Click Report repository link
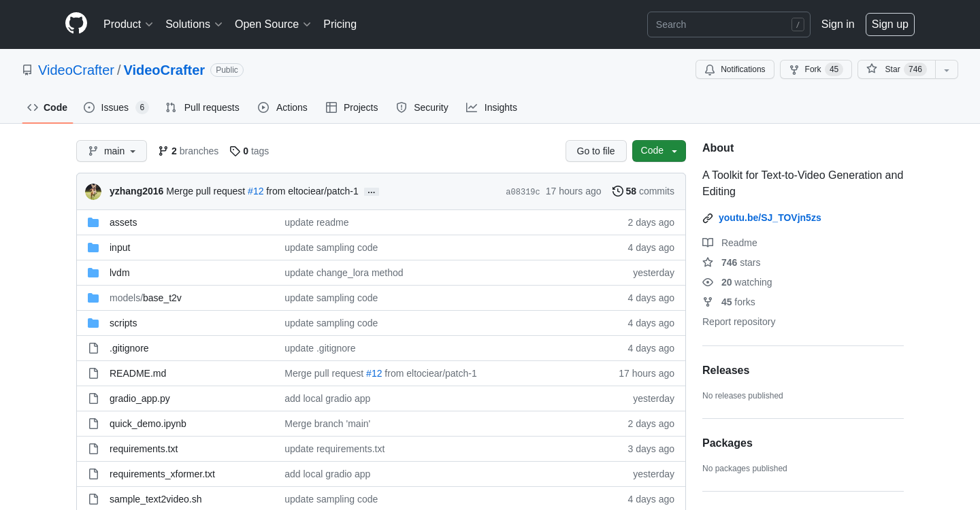This screenshot has height=510, width=980. pyautogui.click(x=738, y=322)
